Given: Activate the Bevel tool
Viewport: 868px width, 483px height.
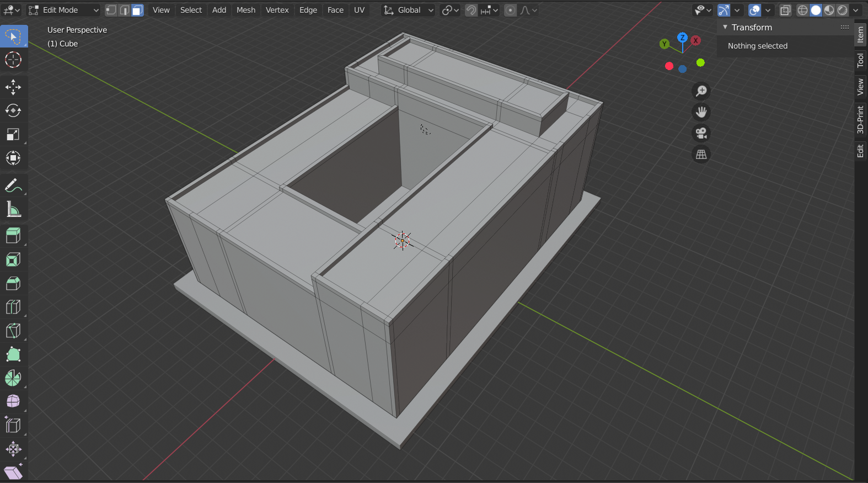Looking at the screenshot, I should click(x=13, y=283).
